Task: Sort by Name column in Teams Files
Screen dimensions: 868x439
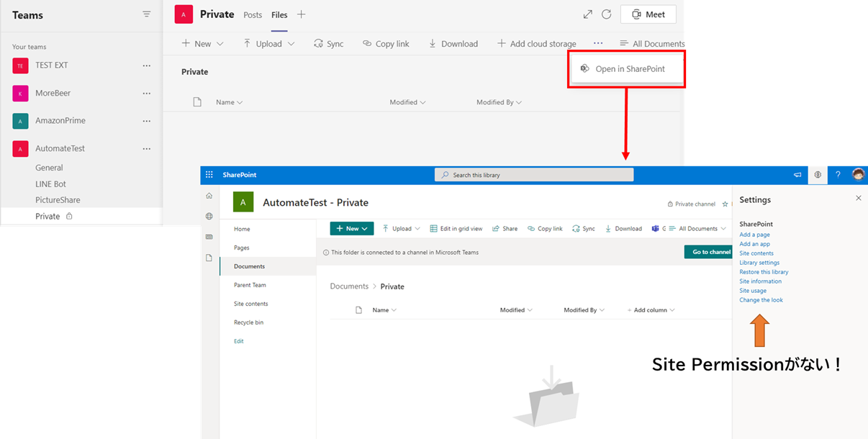Action: tap(229, 102)
